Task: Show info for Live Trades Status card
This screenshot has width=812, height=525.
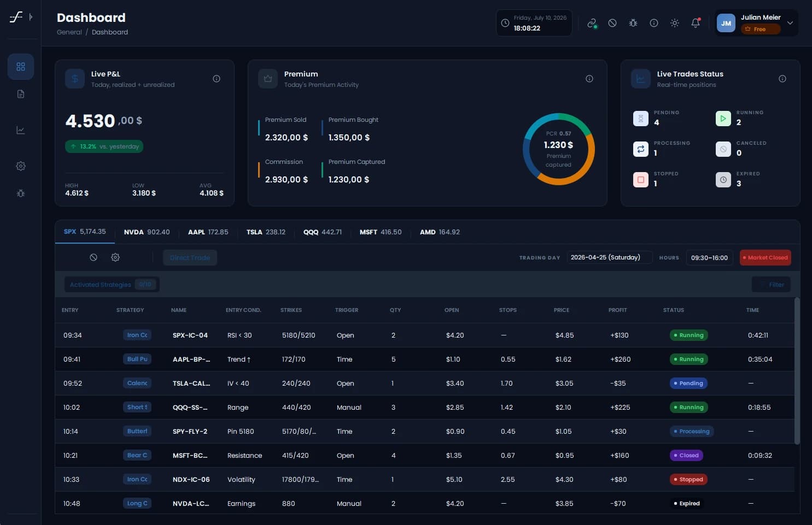Action: (782, 79)
